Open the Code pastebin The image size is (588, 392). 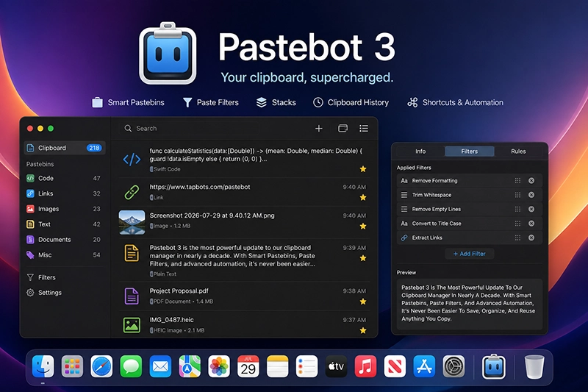point(63,178)
